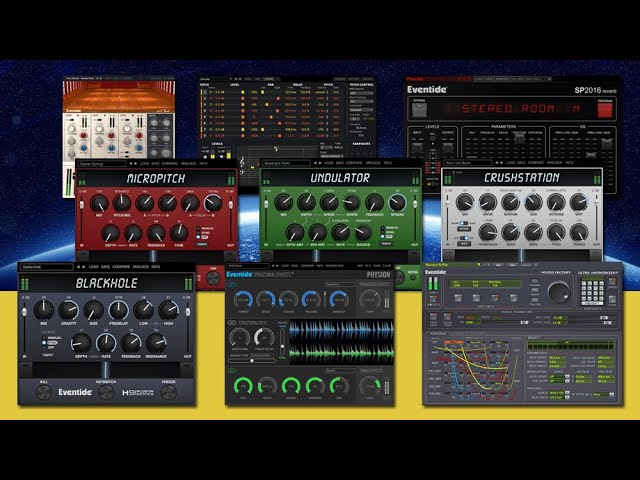640x480 pixels.
Task: Click COMPARE in the Blackhole toolbar
Action: [x=121, y=267]
